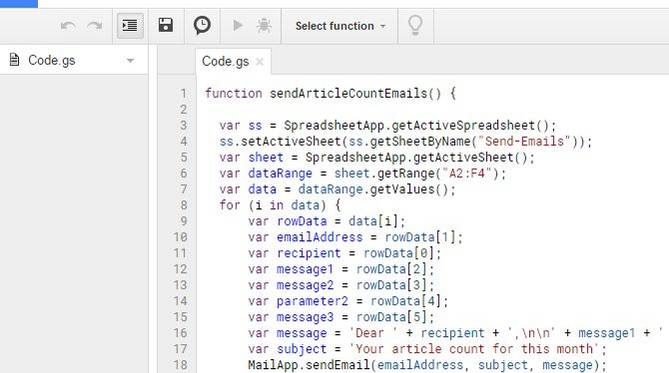Click line number 16 in gutter
This screenshot has height=373, width=669.
click(x=180, y=333)
